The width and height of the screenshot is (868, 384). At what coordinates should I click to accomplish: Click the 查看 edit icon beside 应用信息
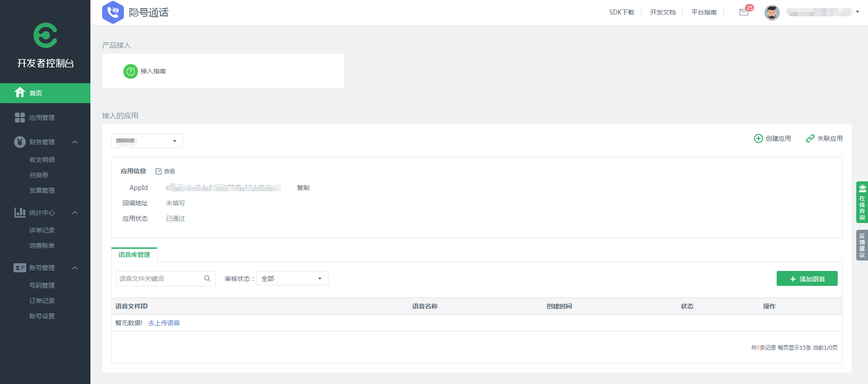click(159, 171)
